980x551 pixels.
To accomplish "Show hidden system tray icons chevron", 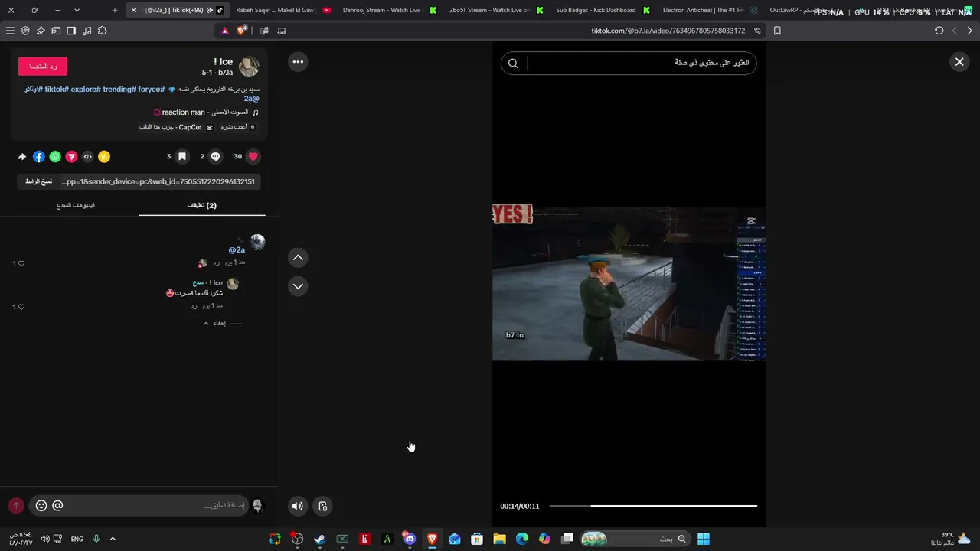I will click(113, 539).
